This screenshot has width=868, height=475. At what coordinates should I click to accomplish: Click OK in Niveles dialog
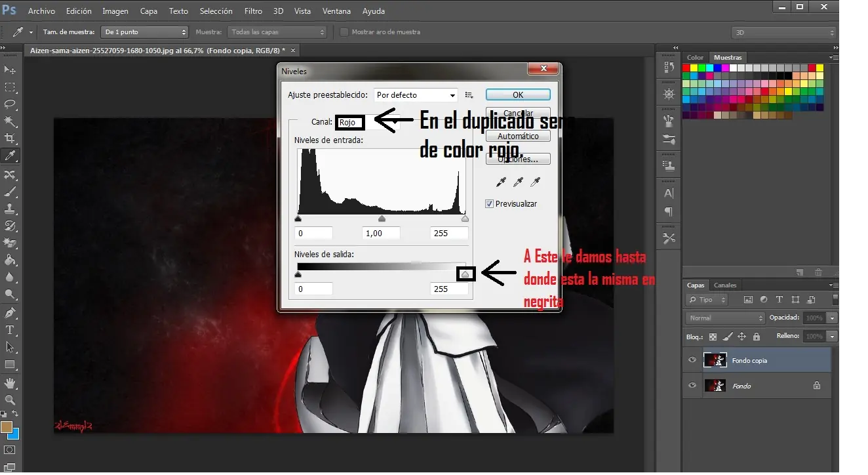(x=518, y=94)
